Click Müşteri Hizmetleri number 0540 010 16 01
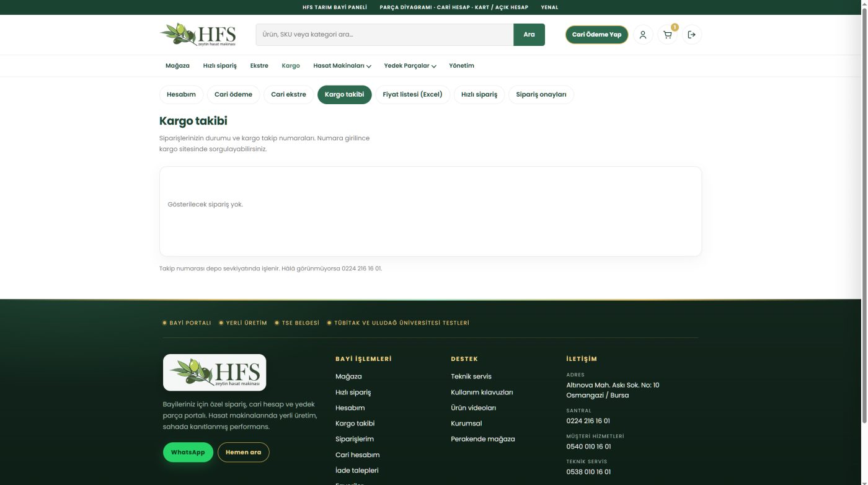The height and width of the screenshot is (485, 868). click(x=588, y=446)
